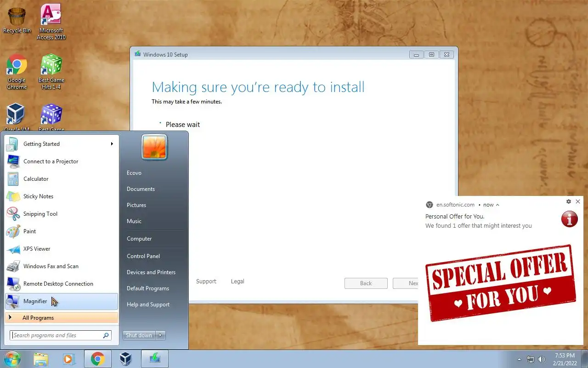Screen dimensions: 588x368
Task: Open Devices and Printers
Action: [x=151, y=272]
